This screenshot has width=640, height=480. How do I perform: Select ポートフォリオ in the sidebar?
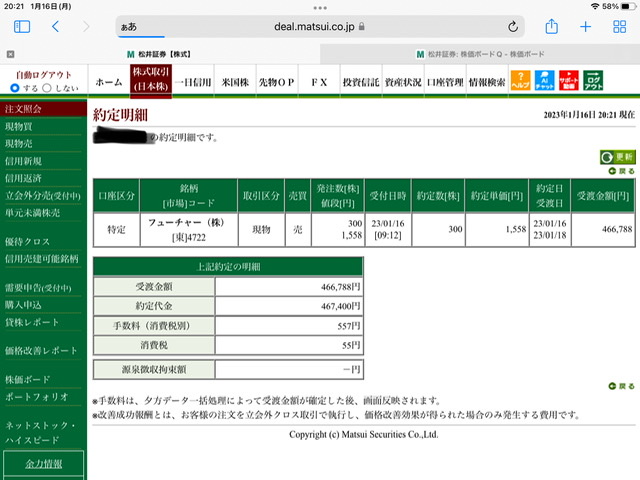click(x=37, y=397)
